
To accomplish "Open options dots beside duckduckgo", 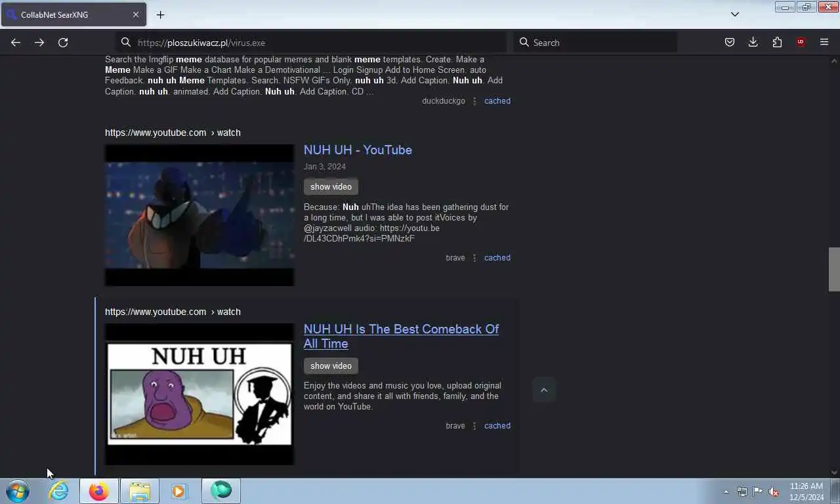I will pyautogui.click(x=474, y=101).
